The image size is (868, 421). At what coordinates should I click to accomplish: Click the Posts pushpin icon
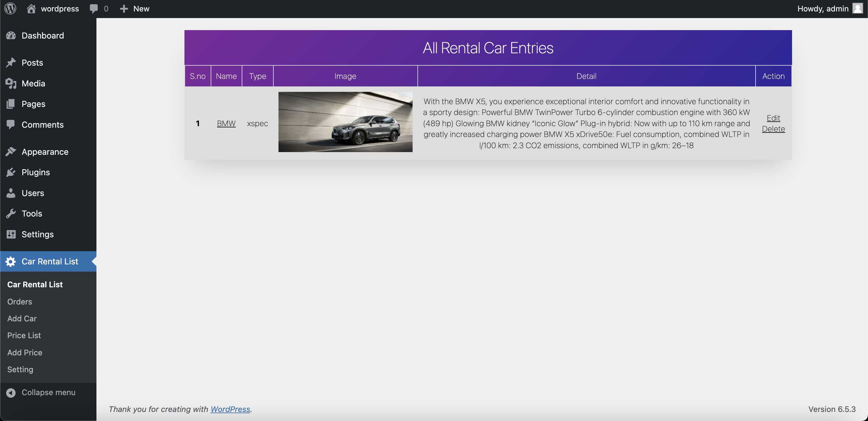[x=11, y=63]
